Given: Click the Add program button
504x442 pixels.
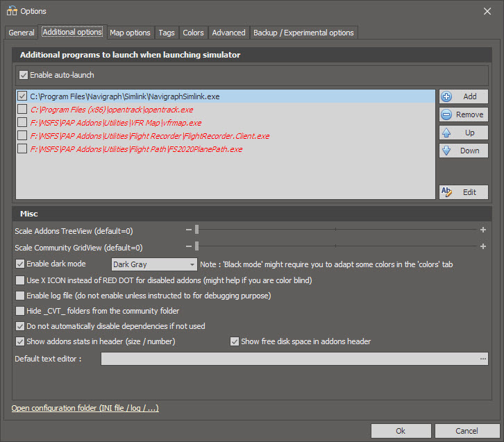Looking at the screenshot, I should click(463, 96).
